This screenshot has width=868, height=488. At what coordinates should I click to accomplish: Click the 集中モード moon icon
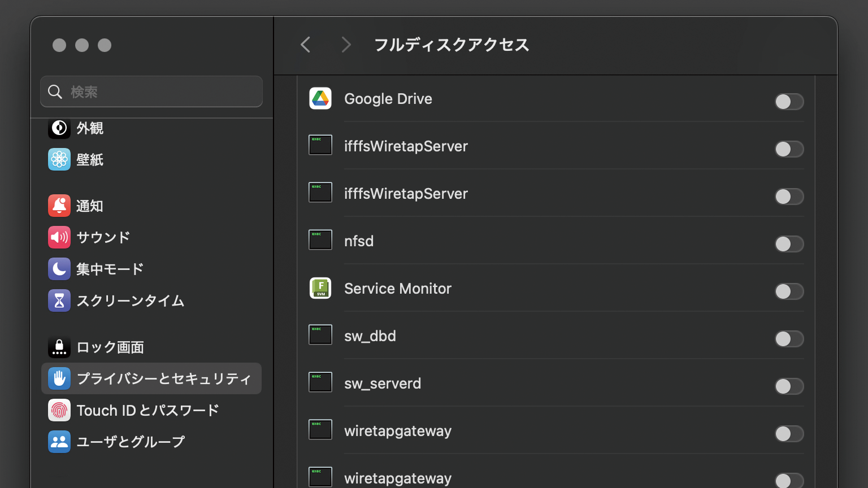[x=59, y=269]
